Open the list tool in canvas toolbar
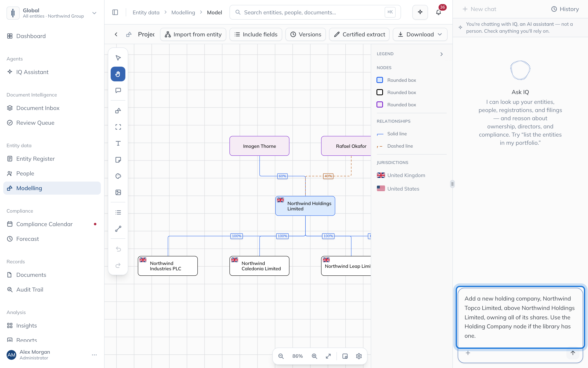Screen dimensions: 588x368 (118, 212)
